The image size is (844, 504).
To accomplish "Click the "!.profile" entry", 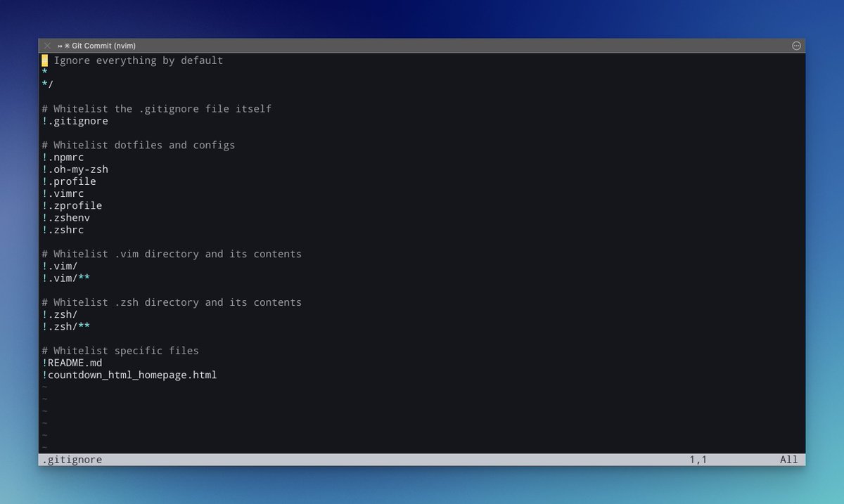I will click(69, 181).
